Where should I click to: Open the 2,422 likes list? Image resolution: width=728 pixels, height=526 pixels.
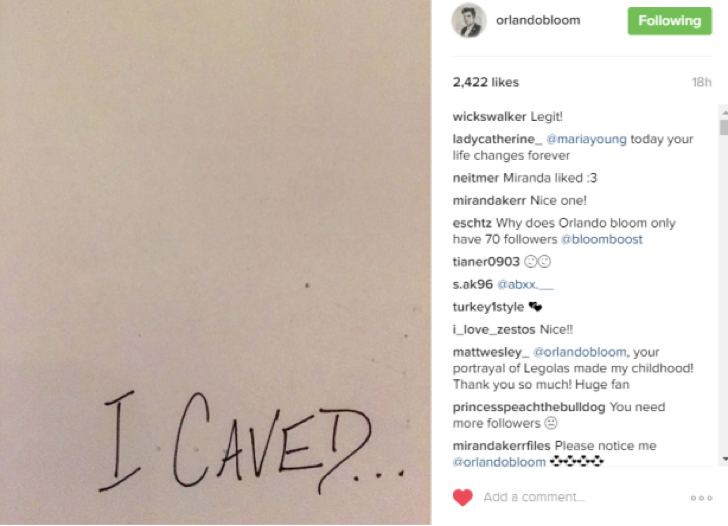pyautogui.click(x=486, y=82)
